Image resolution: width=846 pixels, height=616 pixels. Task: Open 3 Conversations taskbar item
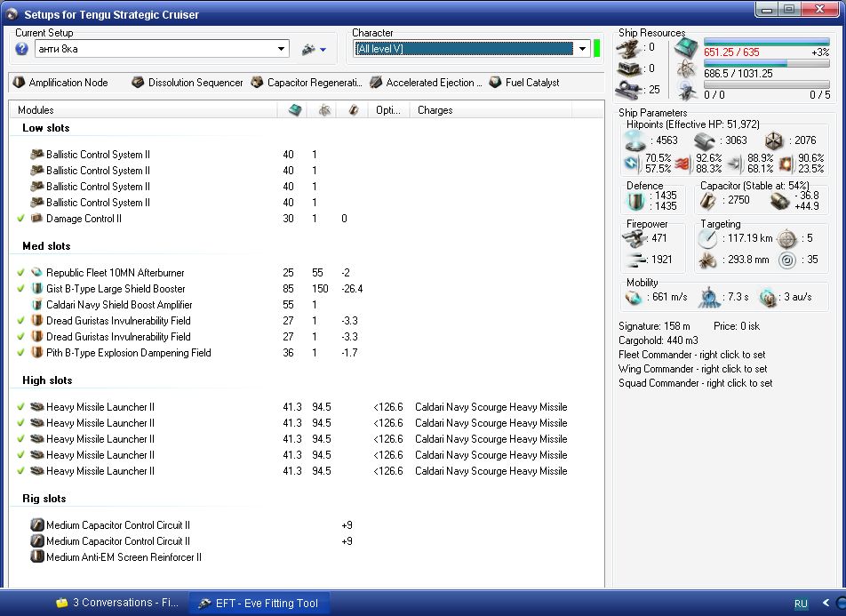click(x=116, y=603)
